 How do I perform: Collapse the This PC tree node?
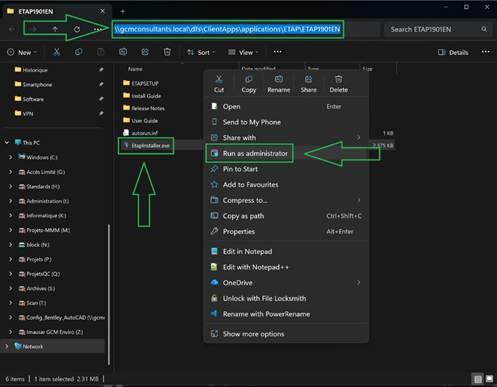click(x=7, y=143)
